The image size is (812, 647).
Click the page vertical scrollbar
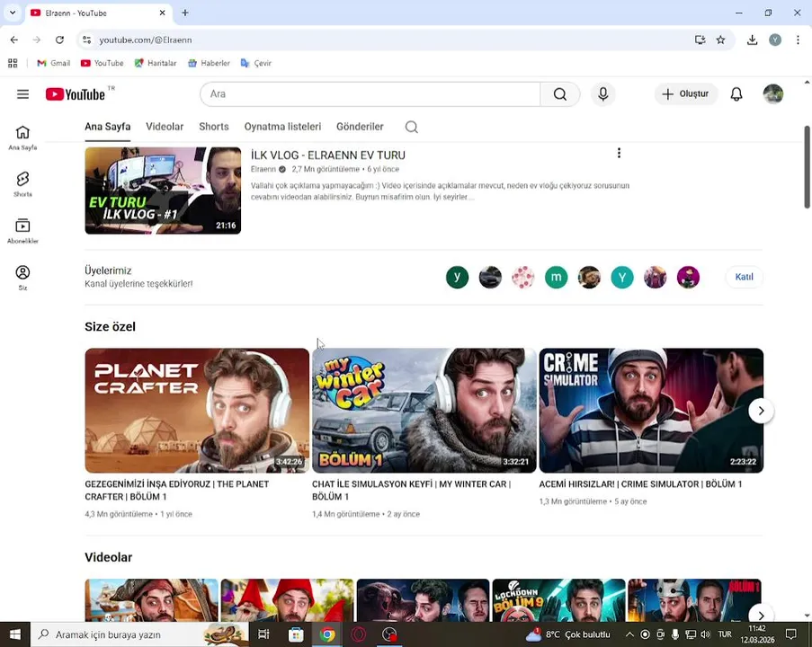(x=807, y=167)
